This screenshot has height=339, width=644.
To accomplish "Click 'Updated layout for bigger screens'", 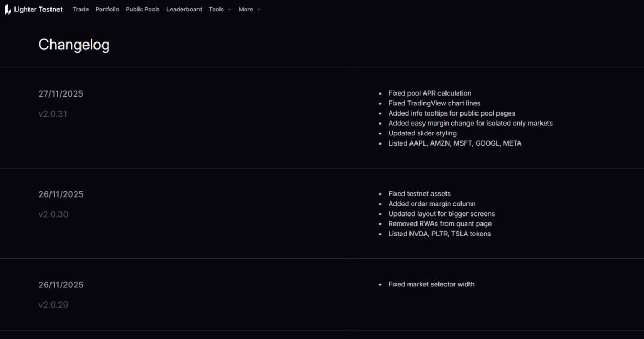I will tap(442, 214).
